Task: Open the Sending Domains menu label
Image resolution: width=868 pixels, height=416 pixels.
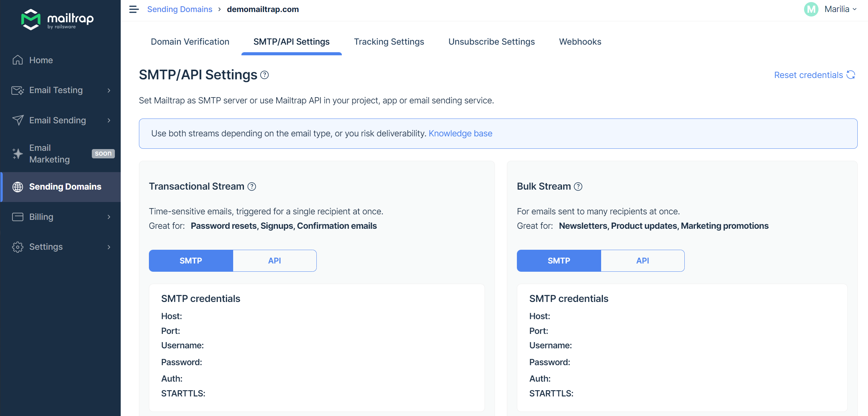Action: [x=65, y=187]
